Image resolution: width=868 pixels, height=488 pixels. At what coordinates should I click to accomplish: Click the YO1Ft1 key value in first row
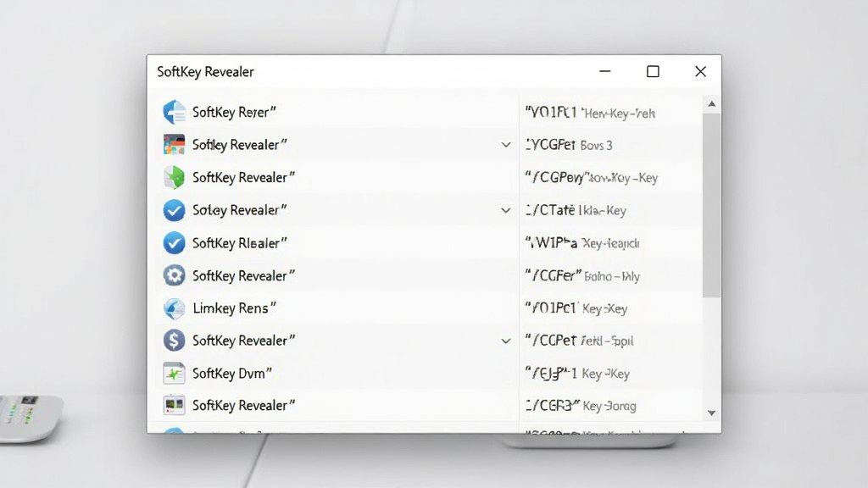click(590, 113)
